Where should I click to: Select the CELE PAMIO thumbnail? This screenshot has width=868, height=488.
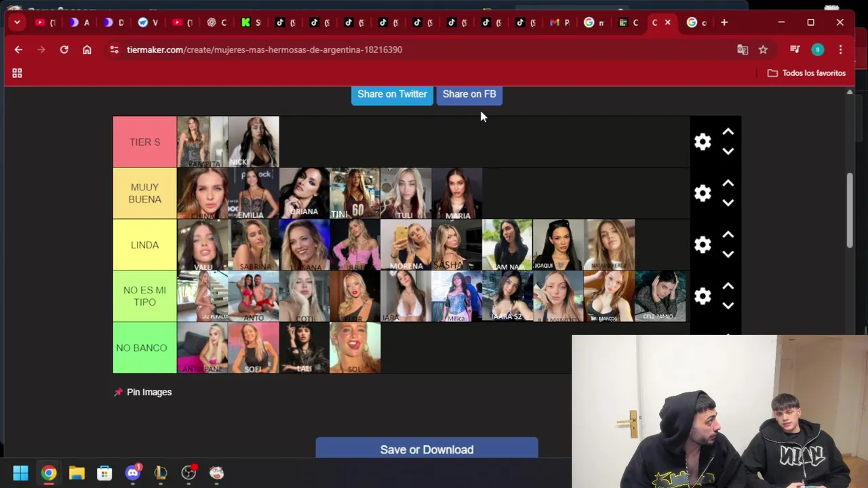click(660, 296)
